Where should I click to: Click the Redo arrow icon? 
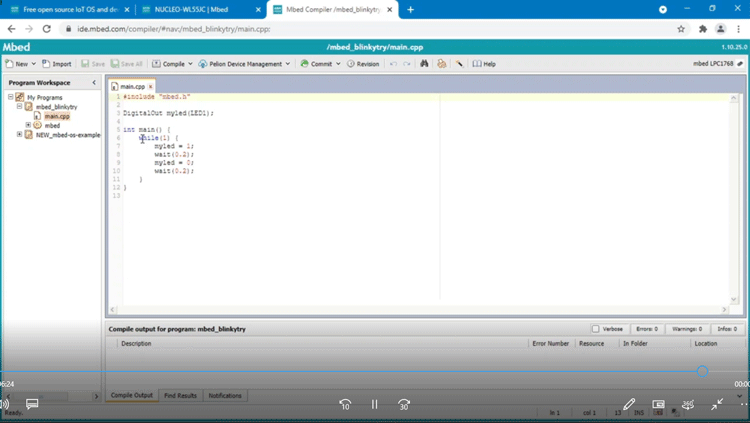tap(407, 64)
